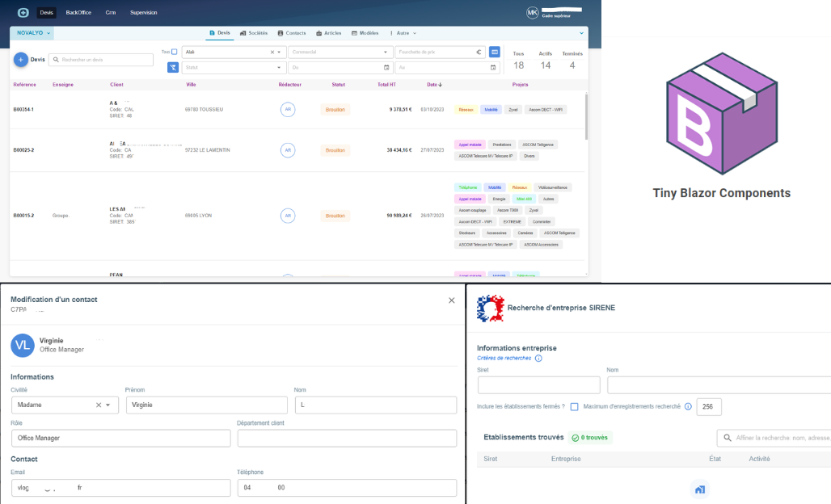Click the sort arrow on the Date column
Image resolution: width=831 pixels, height=504 pixels.
441,85
